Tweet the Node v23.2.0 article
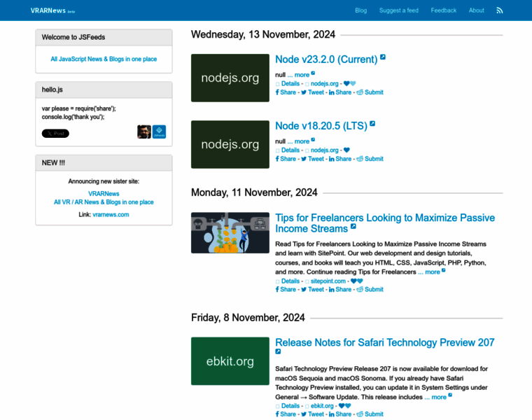Image resolution: width=532 pixels, height=420 pixels. 312,92
